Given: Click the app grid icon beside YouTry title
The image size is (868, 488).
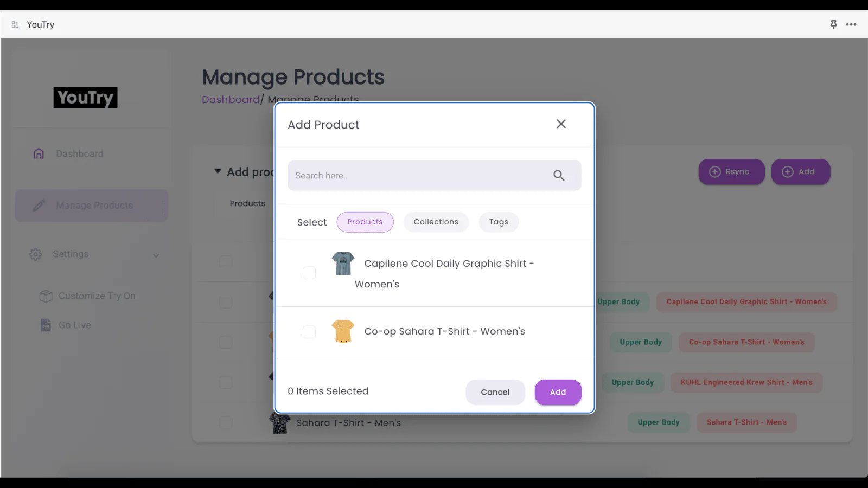Looking at the screenshot, I should tap(15, 24).
